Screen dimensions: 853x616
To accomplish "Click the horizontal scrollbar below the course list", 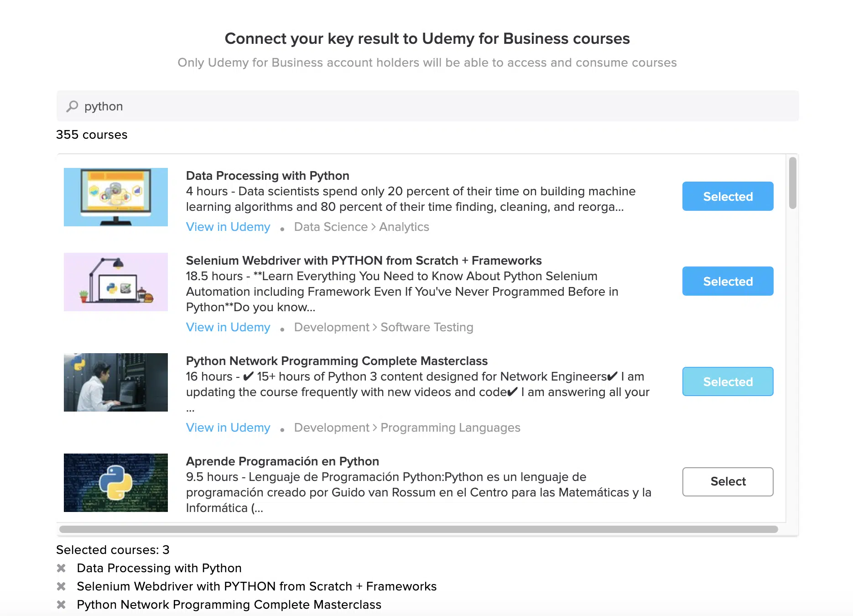I will (x=419, y=529).
